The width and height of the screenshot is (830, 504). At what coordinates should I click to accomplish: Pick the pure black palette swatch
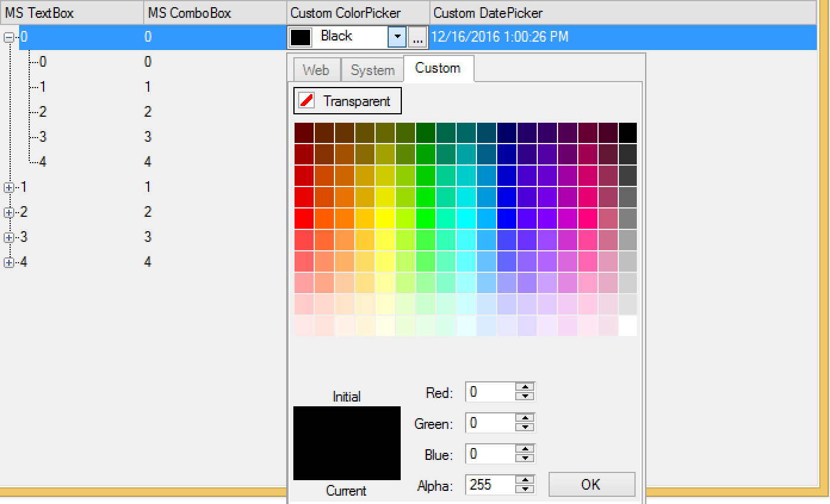628,133
